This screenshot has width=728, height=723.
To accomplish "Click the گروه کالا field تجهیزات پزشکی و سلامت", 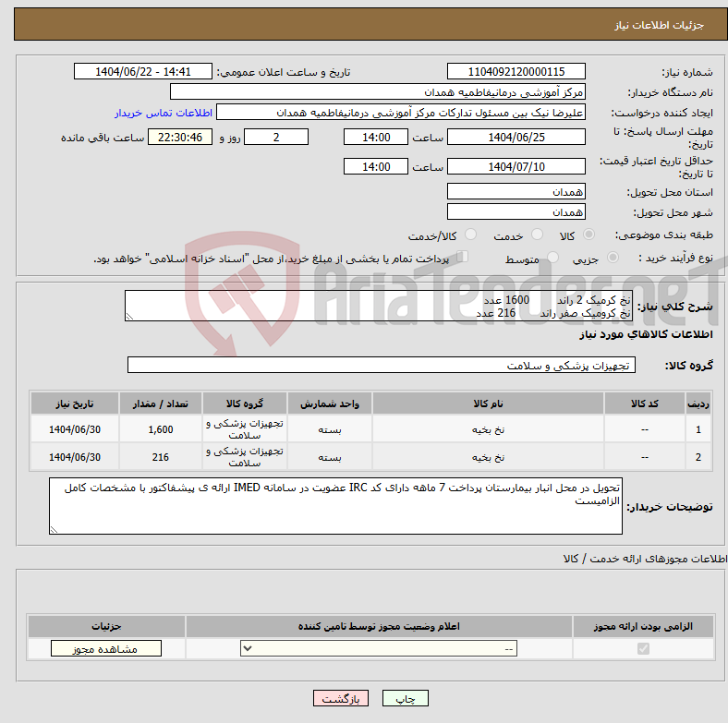I will coord(382,365).
